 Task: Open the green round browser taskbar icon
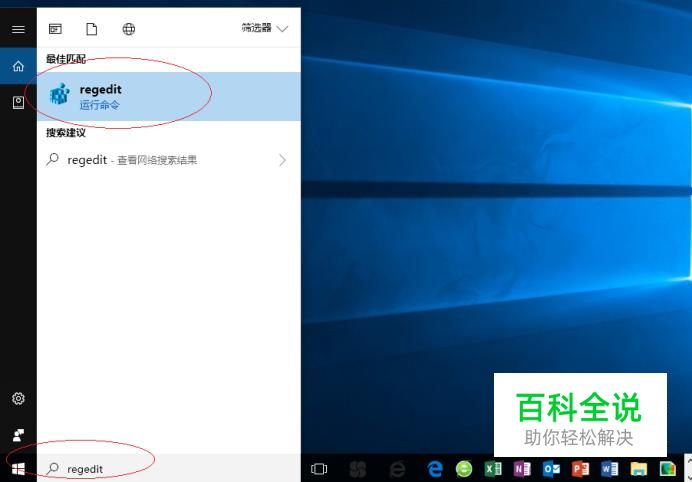coord(464,469)
